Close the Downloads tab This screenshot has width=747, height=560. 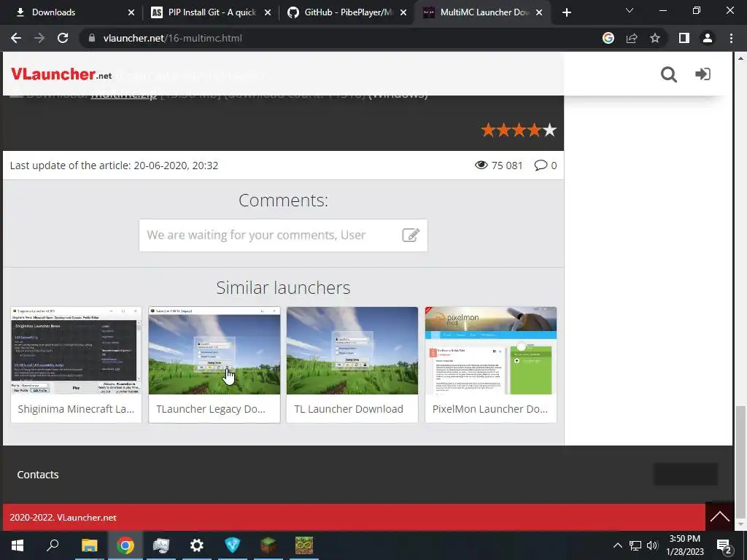pyautogui.click(x=131, y=12)
